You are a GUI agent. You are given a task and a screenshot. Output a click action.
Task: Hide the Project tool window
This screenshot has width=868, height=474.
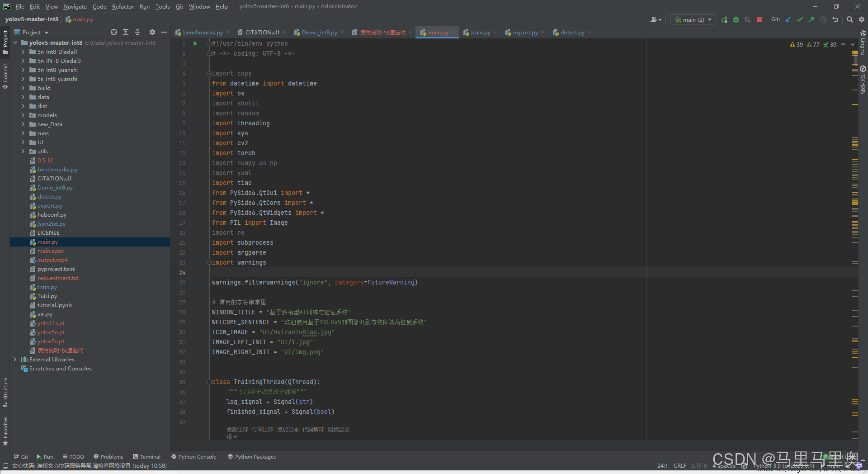click(x=164, y=32)
